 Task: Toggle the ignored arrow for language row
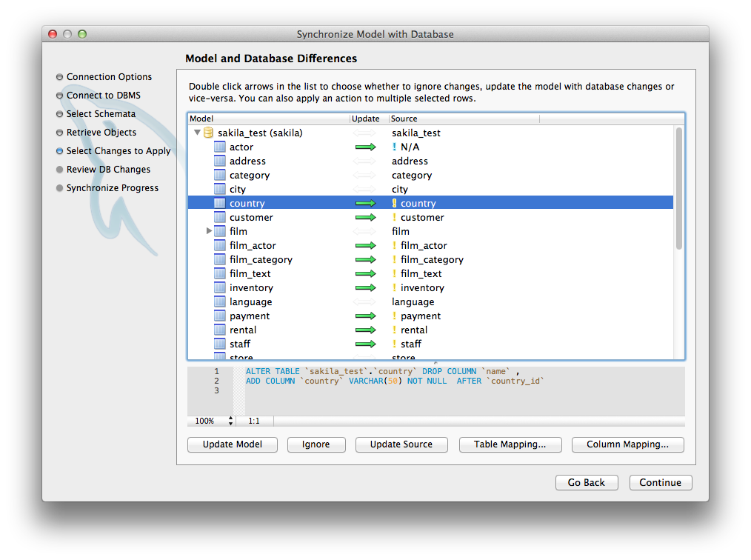tap(365, 302)
